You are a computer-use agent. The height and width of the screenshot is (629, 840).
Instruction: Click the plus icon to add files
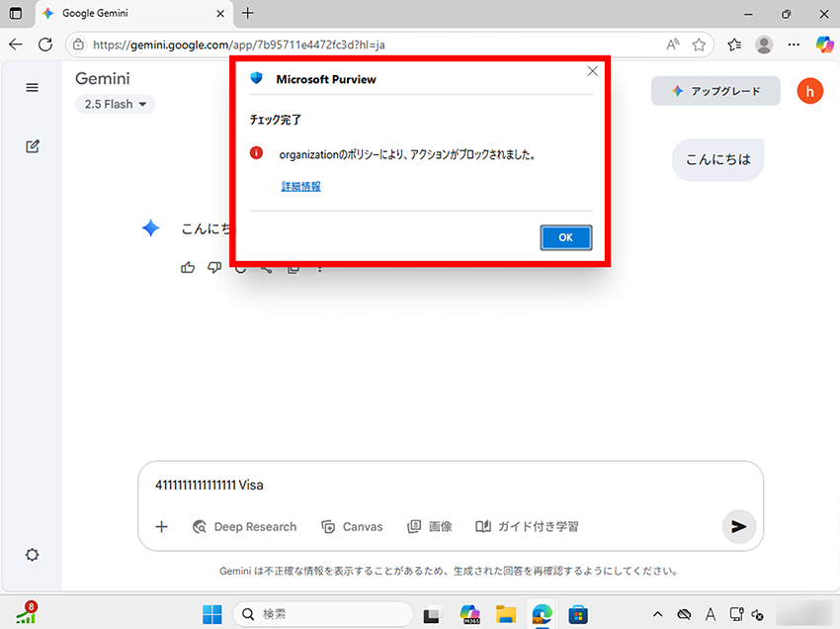coord(162,527)
